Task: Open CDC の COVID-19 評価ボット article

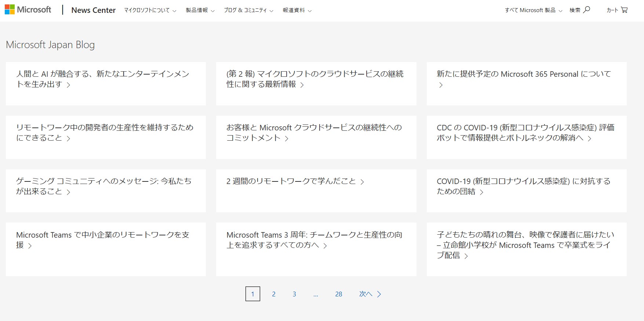Action: click(x=525, y=133)
